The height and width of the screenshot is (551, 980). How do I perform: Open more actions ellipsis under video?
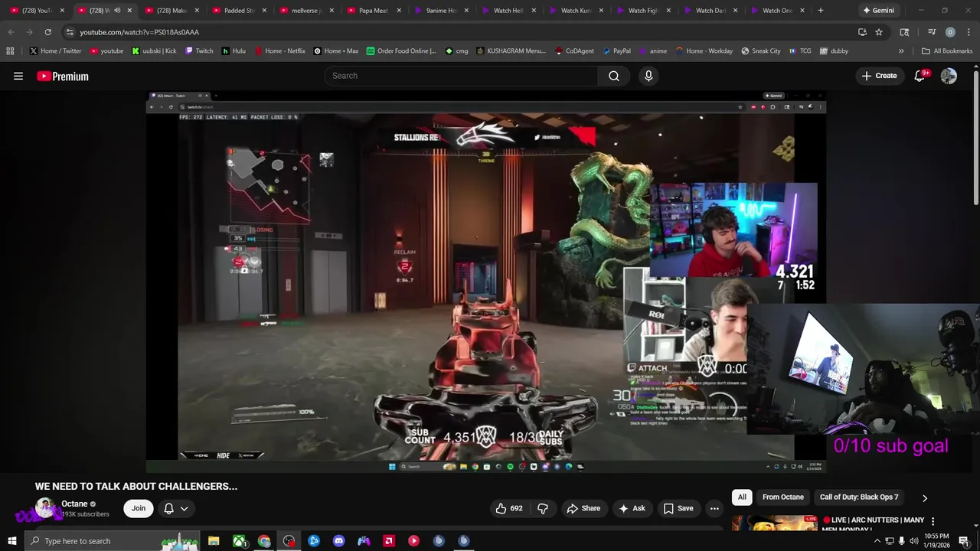pos(714,508)
